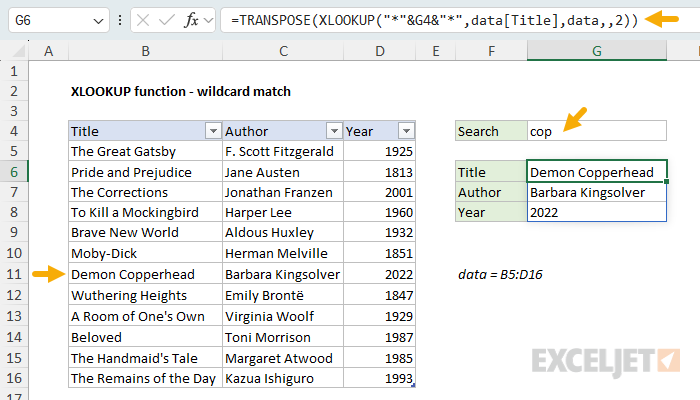Select cell Virginia Woolf
This screenshot has width=700, height=400.
pyautogui.click(x=283, y=316)
